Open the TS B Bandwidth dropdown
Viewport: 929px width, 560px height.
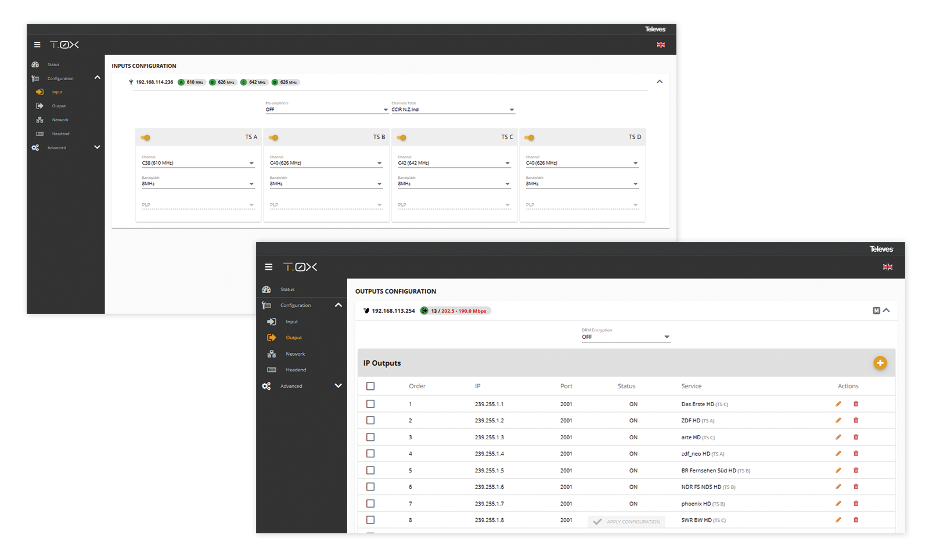326,182
